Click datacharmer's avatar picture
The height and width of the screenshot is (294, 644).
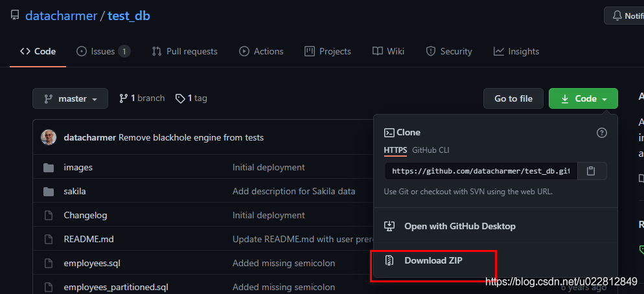[x=49, y=137]
